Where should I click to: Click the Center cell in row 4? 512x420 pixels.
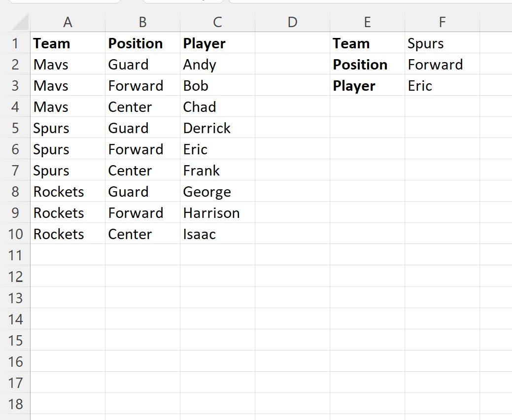(x=142, y=107)
